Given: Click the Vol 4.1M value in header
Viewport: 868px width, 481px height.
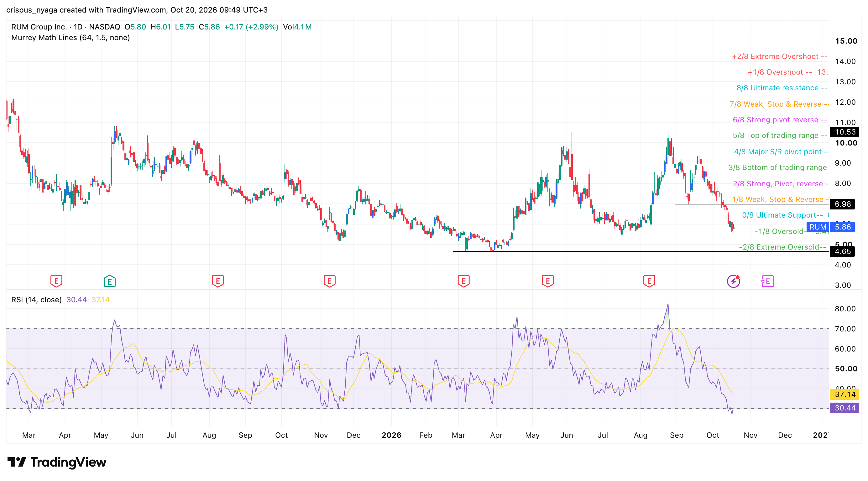Looking at the screenshot, I should click(x=297, y=27).
